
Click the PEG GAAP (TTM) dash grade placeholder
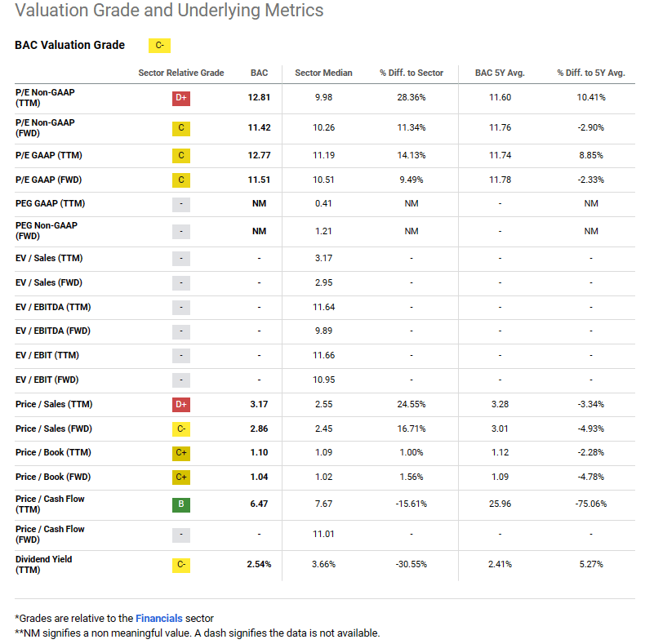click(x=181, y=204)
